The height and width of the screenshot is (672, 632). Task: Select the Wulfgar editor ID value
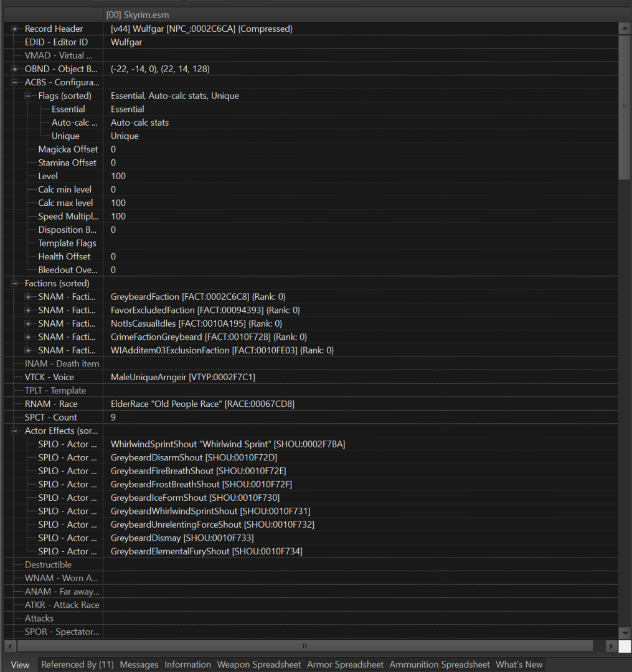(x=126, y=42)
